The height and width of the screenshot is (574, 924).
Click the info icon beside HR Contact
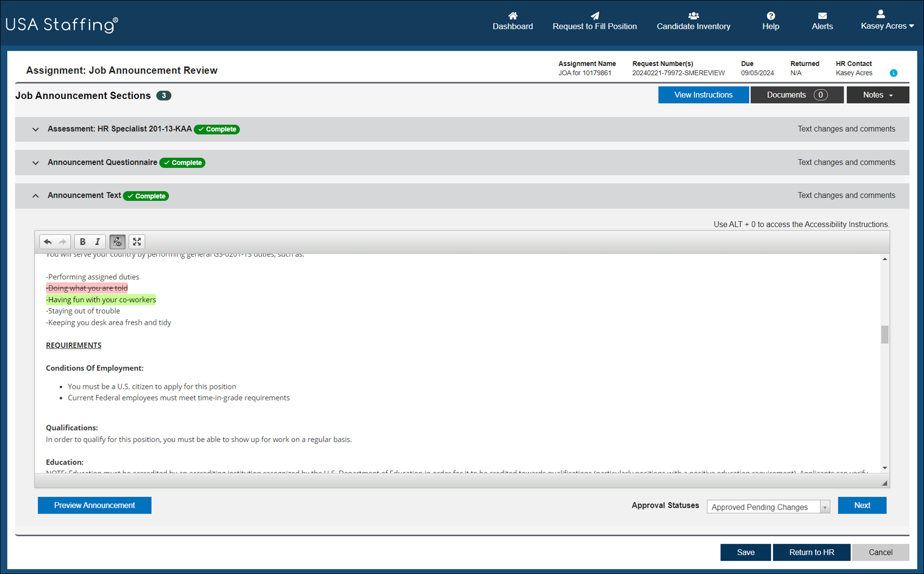(x=893, y=73)
